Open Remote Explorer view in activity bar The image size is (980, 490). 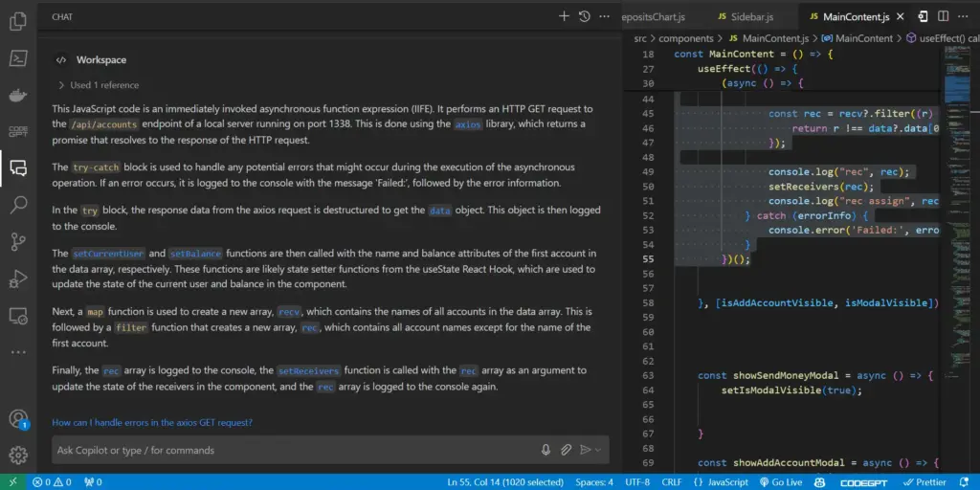point(18,316)
